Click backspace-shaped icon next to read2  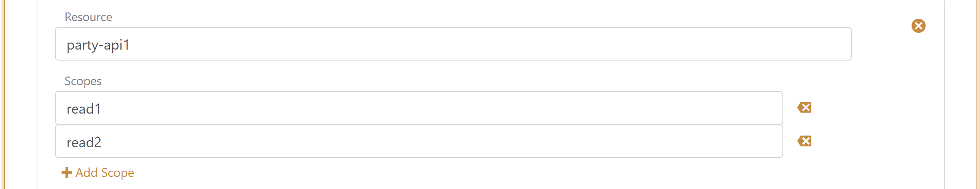tap(804, 141)
